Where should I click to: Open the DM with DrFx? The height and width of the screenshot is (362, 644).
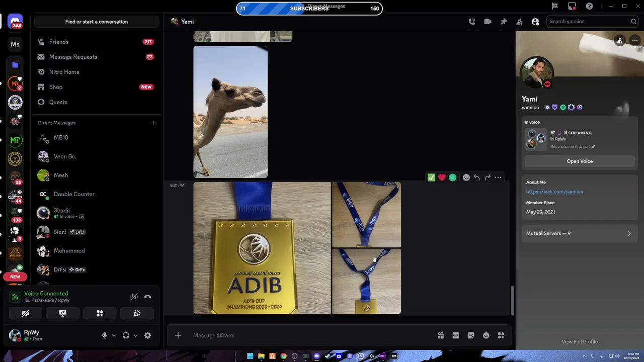coord(96,269)
